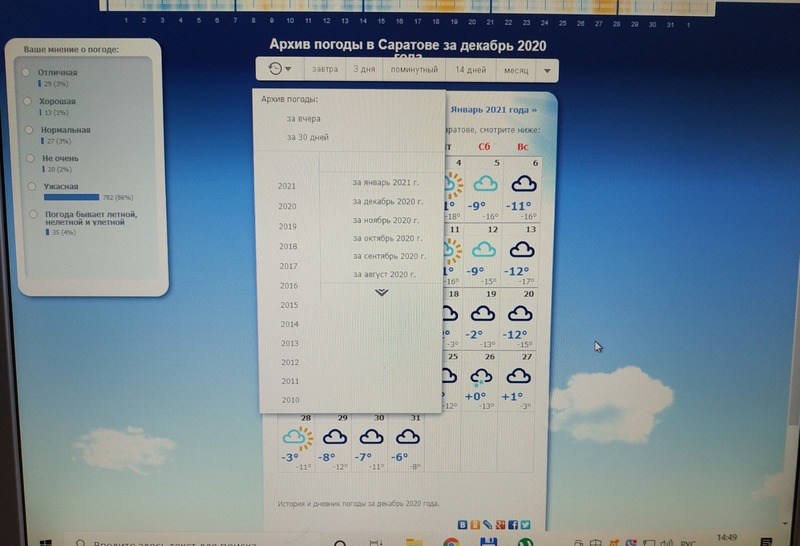This screenshot has width=800, height=546.
Task: Share via the Facebook icon
Action: coord(513,525)
